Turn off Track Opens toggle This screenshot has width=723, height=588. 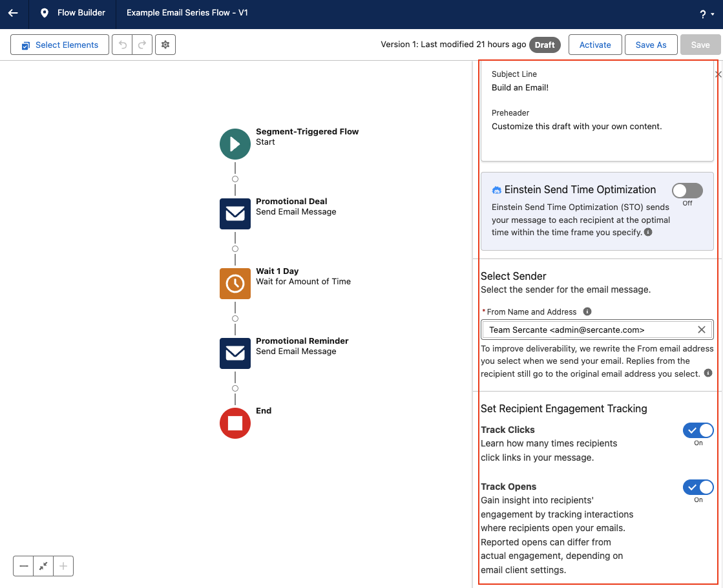698,487
